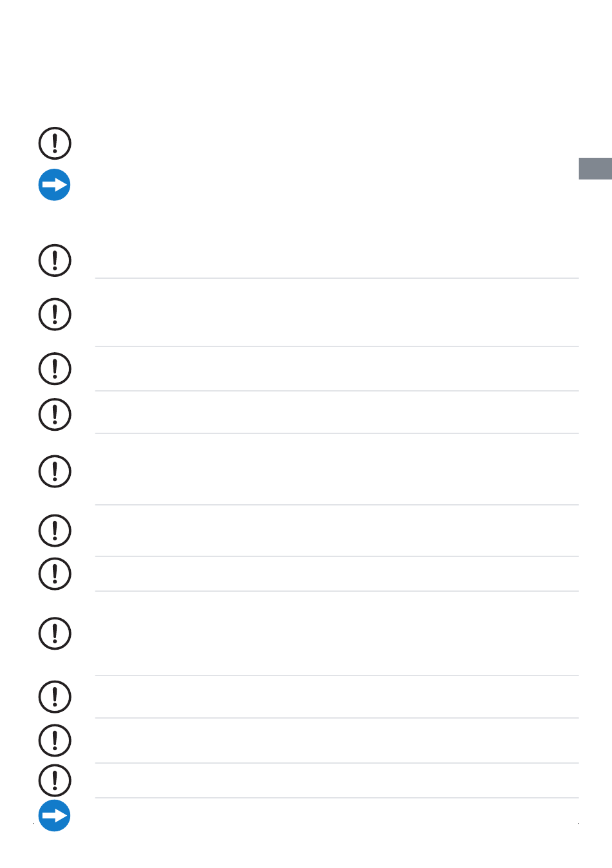Click the second exclamation icon from top
The image size is (612, 868).
point(55,260)
